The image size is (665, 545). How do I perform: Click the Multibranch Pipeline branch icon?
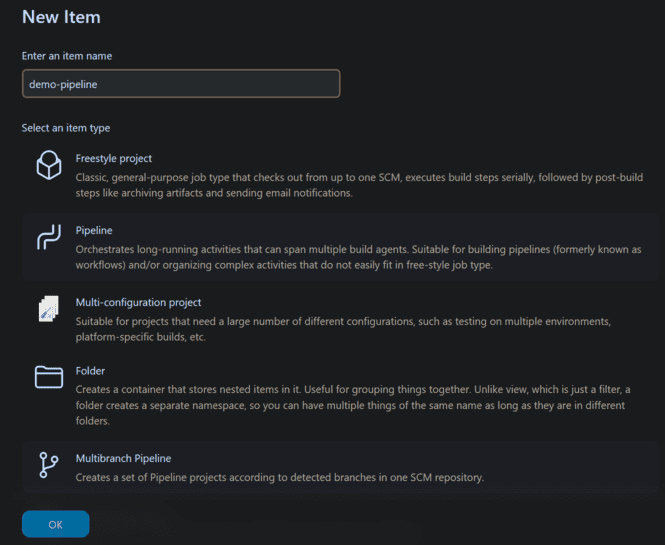(x=49, y=465)
